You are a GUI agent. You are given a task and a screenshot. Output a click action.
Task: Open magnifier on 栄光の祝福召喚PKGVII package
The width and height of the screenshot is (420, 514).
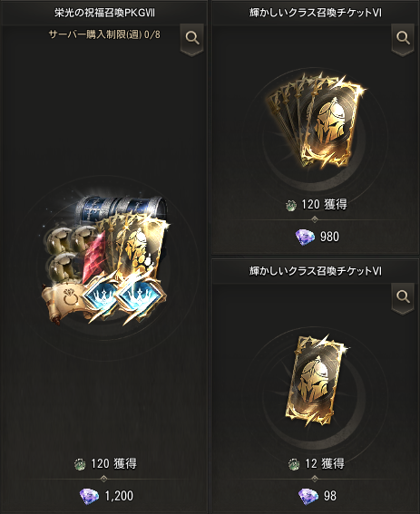click(x=192, y=39)
